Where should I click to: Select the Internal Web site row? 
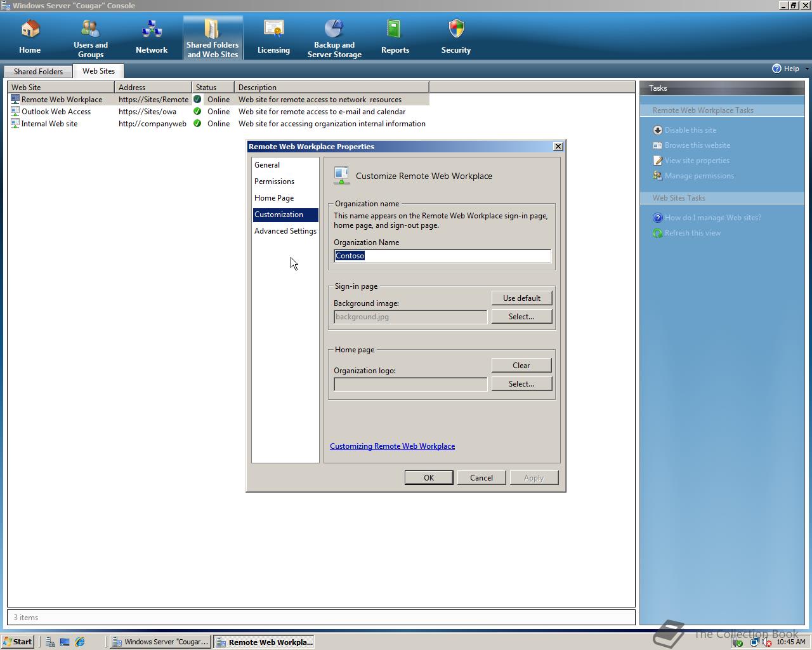point(219,124)
